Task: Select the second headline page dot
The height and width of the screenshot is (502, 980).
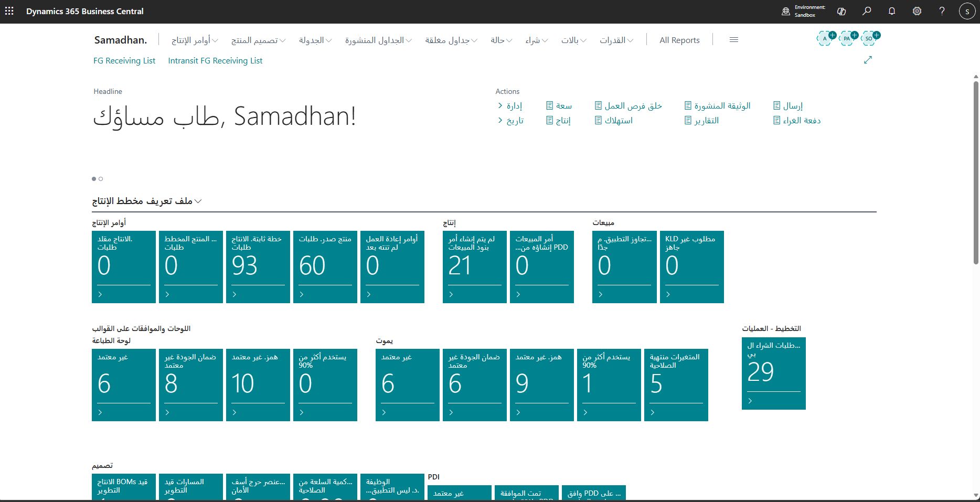Action: 101,179
